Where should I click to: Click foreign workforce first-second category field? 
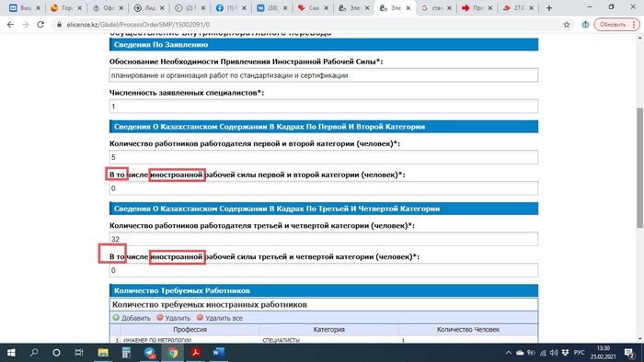pyautogui.click(x=324, y=188)
